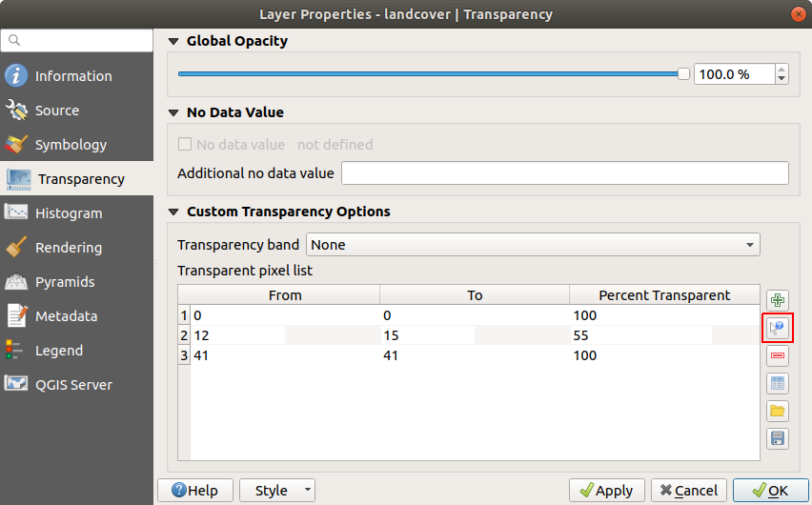Click the add values manually plus icon
The image size is (812, 505).
[778, 301]
